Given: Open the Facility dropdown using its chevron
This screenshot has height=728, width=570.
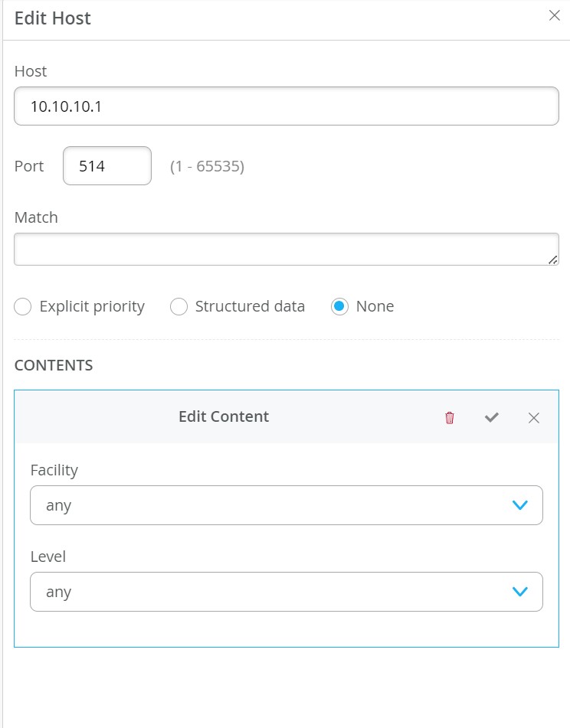Looking at the screenshot, I should [519, 504].
